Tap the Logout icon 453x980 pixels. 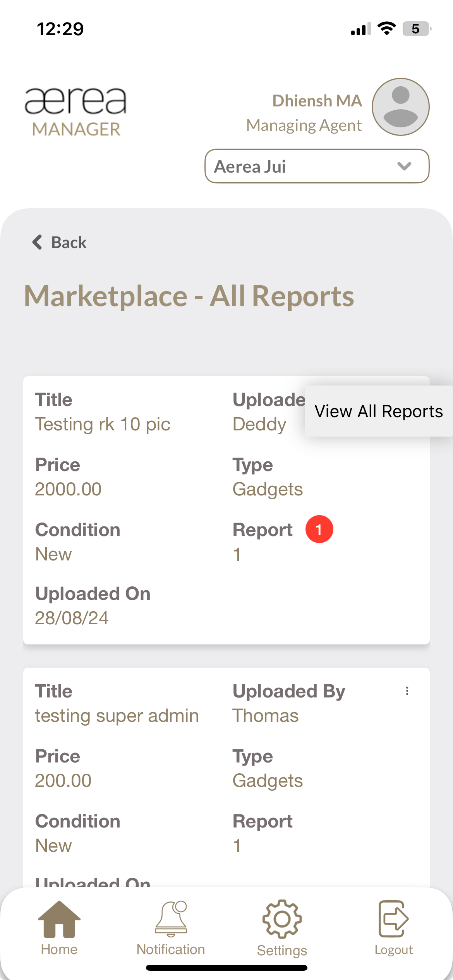click(x=393, y=919)
